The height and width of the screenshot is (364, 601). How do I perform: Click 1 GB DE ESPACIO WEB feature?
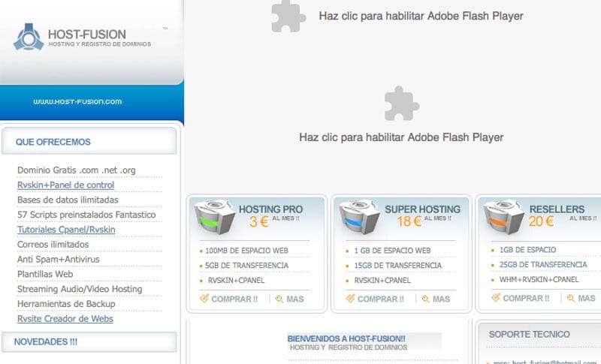(392, 251)
